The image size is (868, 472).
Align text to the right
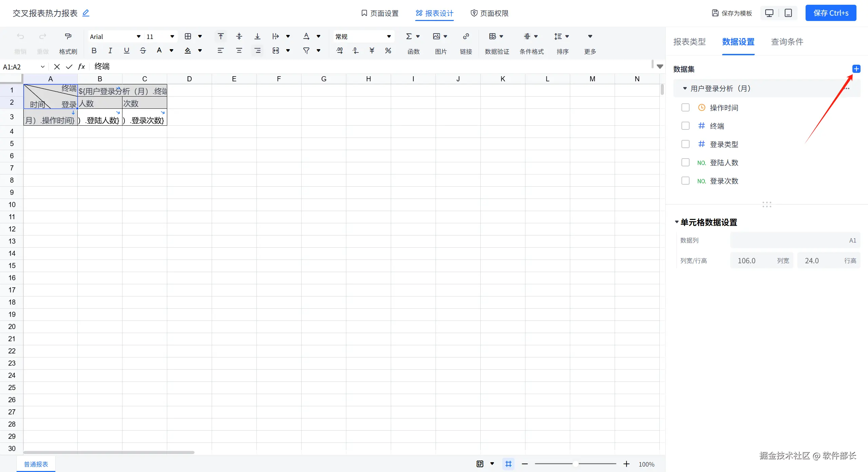point(257,51)
